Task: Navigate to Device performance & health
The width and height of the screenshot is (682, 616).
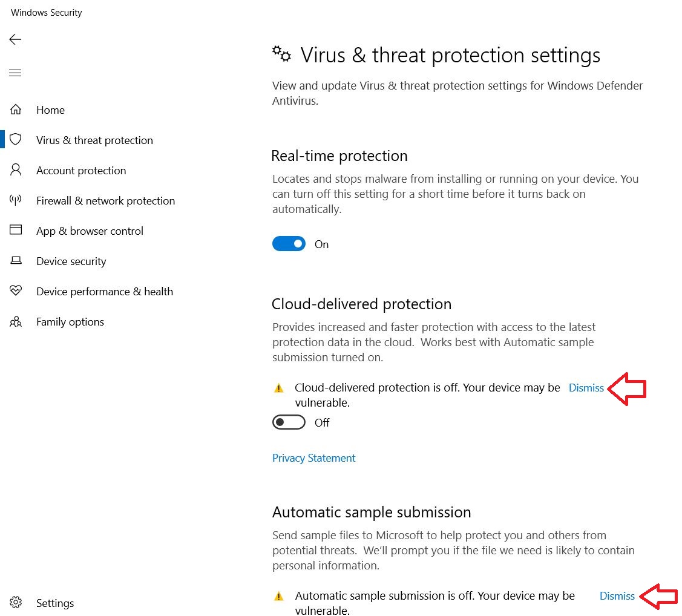Action: (105, 292)
